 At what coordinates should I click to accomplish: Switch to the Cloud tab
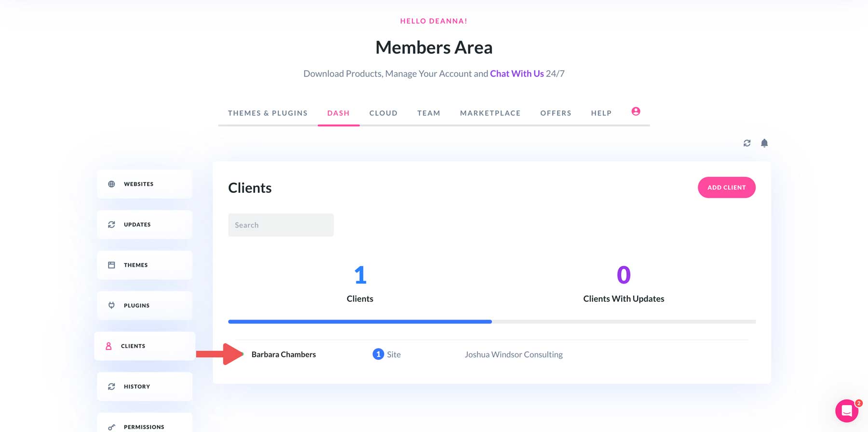pyautogui.click(x=383, y=113)
